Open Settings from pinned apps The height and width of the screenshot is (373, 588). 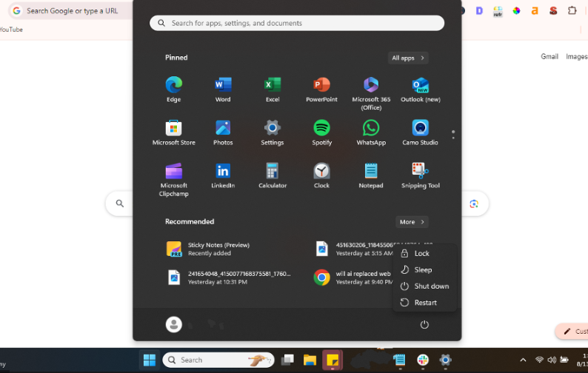[x=273, y=132]
